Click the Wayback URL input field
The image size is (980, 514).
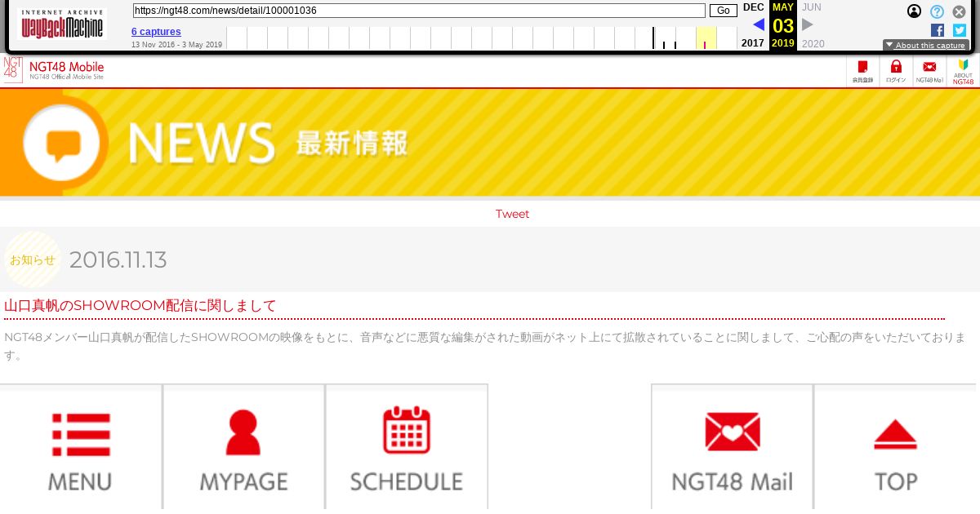[x=419, y=11]
